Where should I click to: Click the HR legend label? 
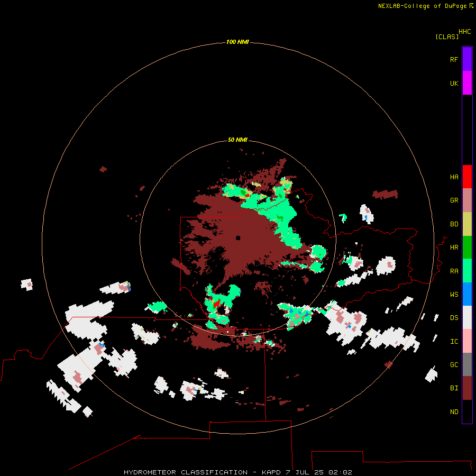454,248
